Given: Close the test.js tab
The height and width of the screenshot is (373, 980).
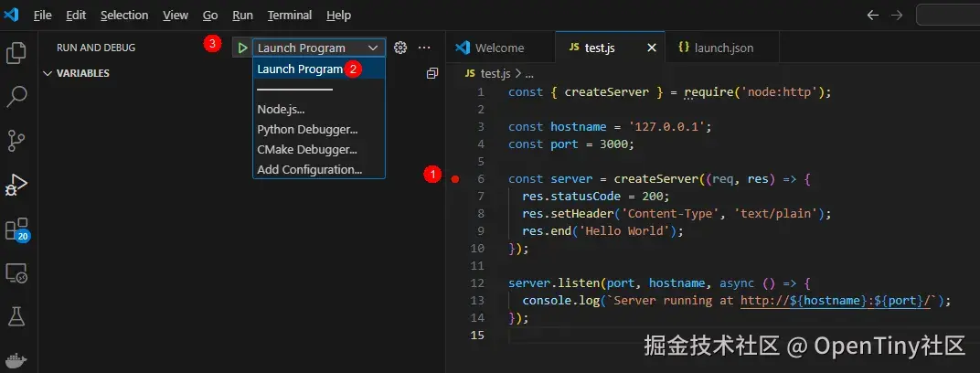Looking at the screenshot, I should point(651,48).
